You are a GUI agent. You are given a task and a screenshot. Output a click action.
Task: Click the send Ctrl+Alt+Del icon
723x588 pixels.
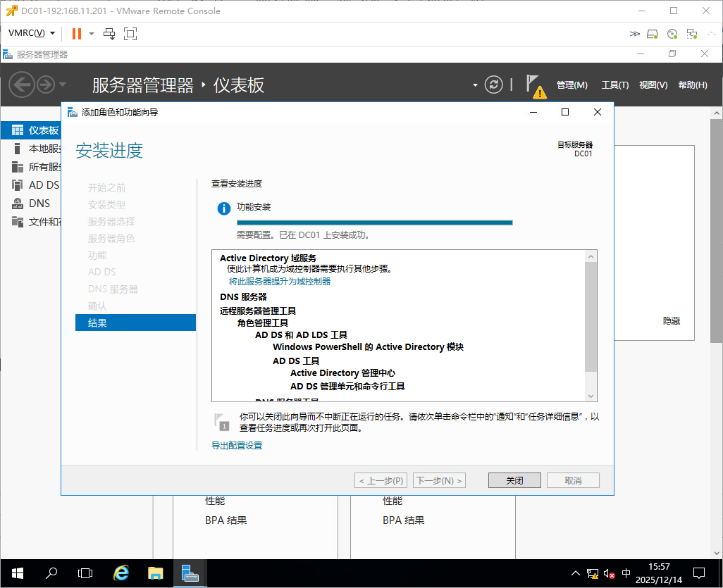click(x=109, y=34)
